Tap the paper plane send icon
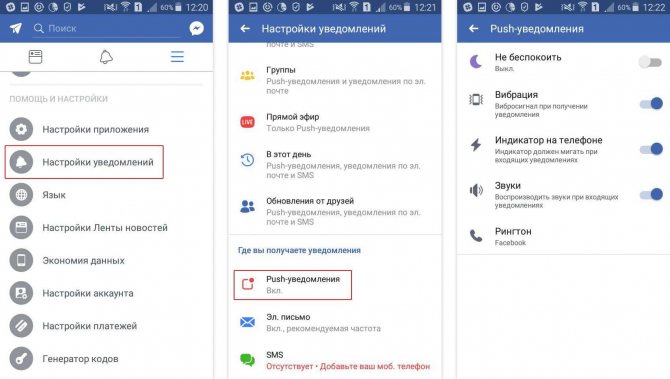This screenshot has width=670, height=379. coord(16,29)
